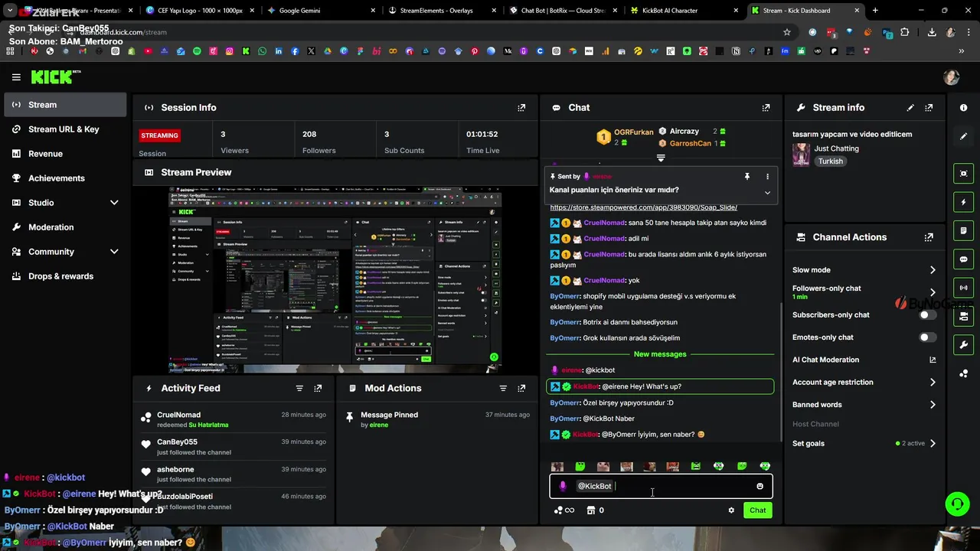Switch to Google Gemini browser tab
Image resolution: width=980 pixels, height=551 pixels.
click(x=320, y=11)
